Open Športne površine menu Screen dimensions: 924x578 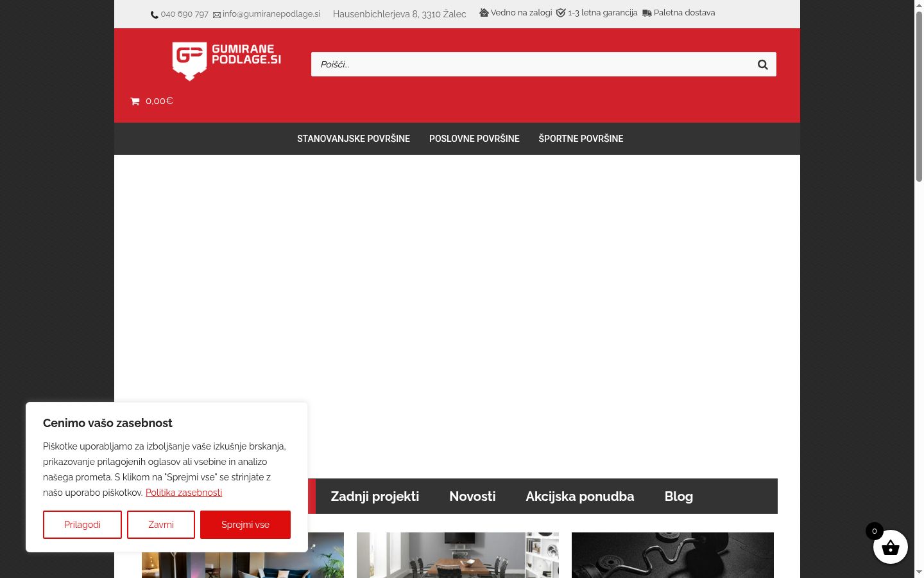tap(581, 139)
